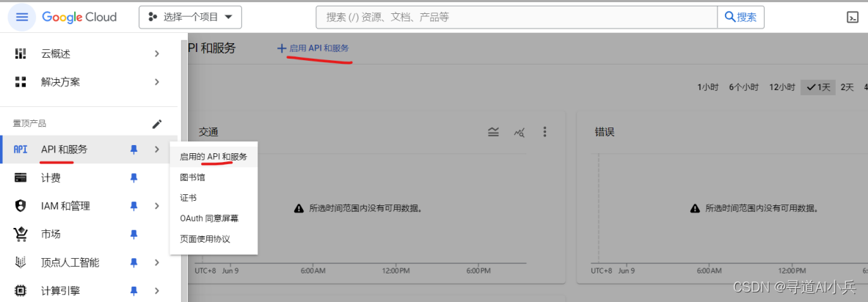868x302 pixels.
Task: Select 启用的 API 和服务 in the flyout
Action: (214, 157)
